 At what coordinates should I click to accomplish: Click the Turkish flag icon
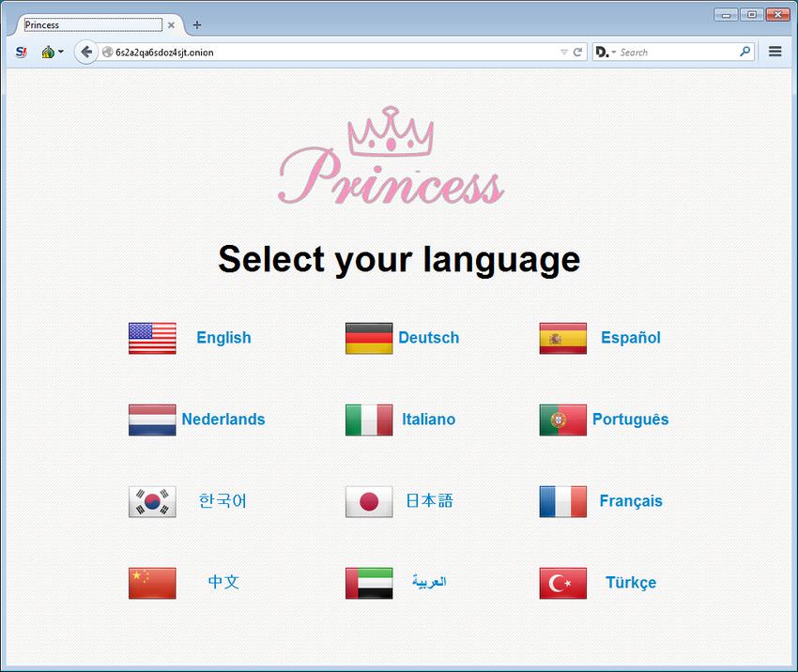click(562, 583)
